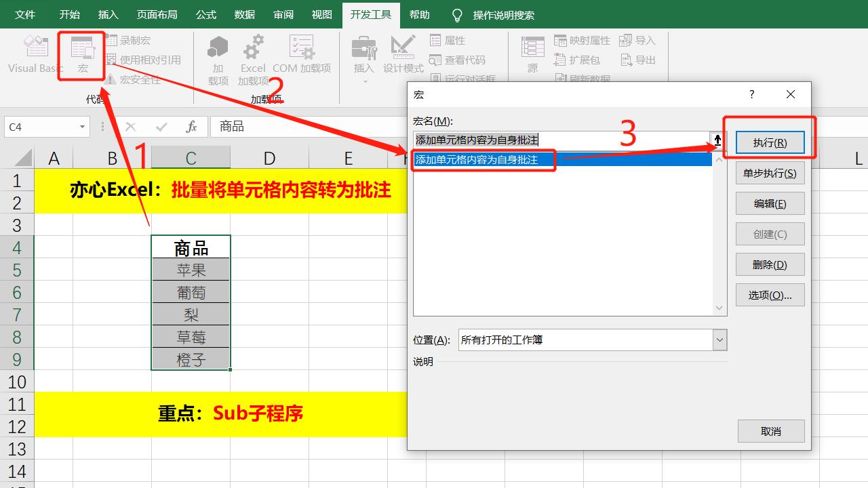The image size is (868, 488).
Task: Click the 源 XML source icon
Action: pos(533,56)
